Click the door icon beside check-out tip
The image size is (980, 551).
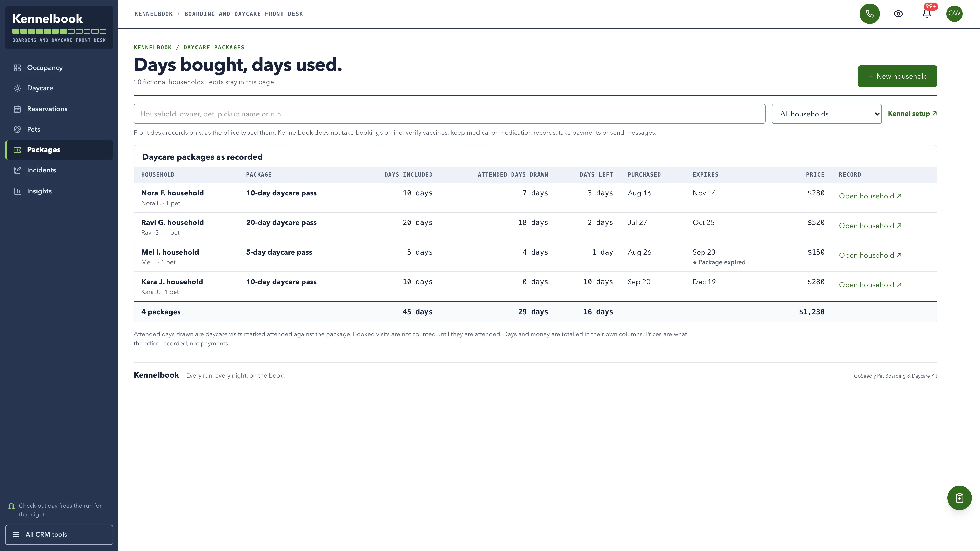[x=12, y=506]
